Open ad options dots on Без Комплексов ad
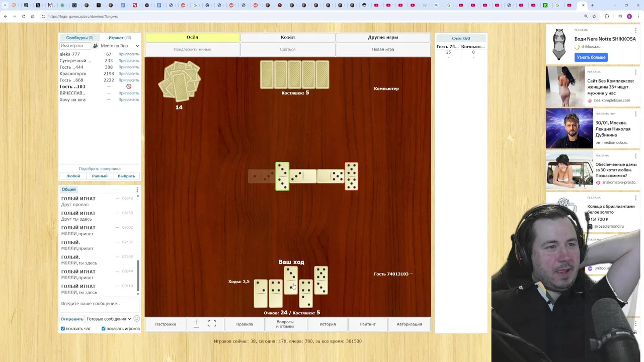Image resolution: width=644 pixels, height=362 pixels. click(x=635, y=72)
